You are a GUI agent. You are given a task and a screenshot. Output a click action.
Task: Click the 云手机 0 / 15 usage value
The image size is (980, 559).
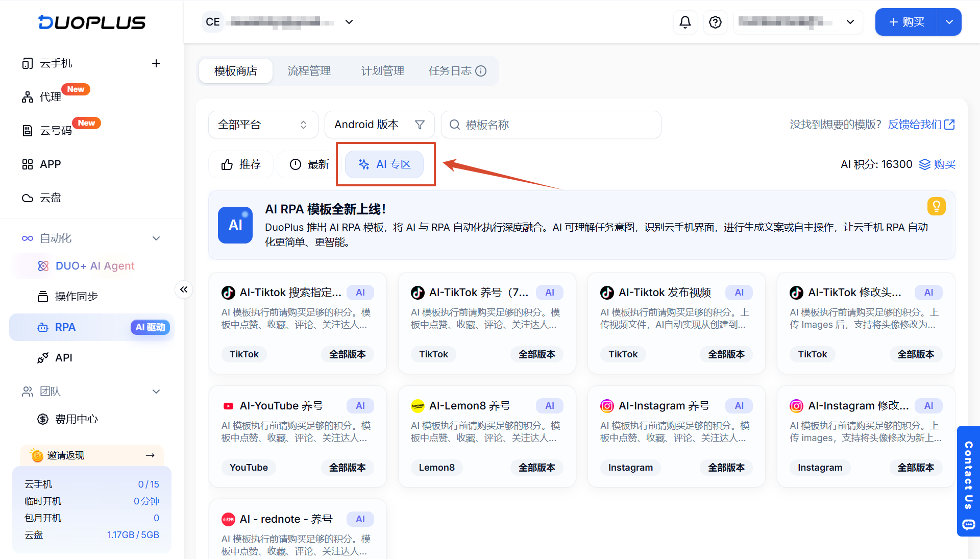pos(149,484)
